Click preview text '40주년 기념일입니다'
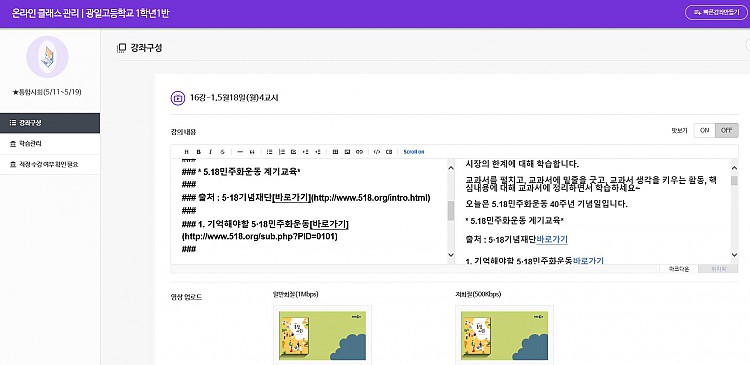750x365 pixels. [589, 204]
